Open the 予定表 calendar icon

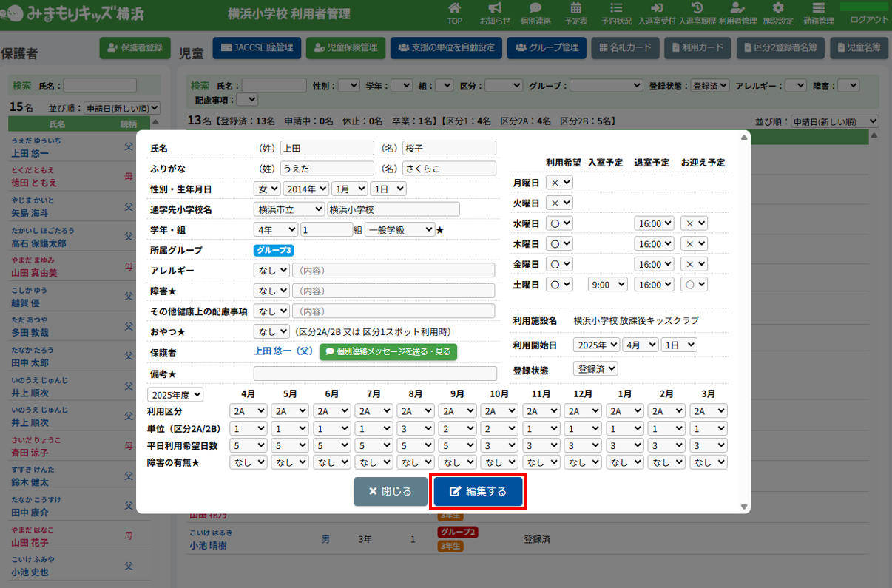[x=575, y=9]
